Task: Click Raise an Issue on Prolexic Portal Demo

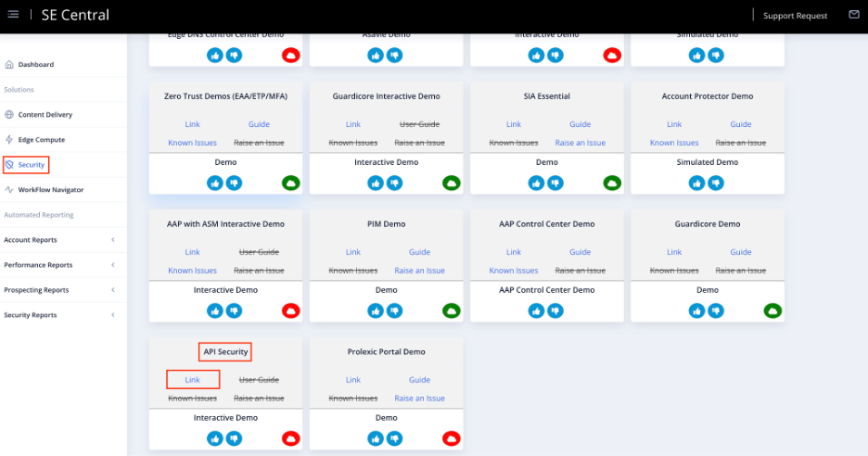Action: [x=419, y=398]
